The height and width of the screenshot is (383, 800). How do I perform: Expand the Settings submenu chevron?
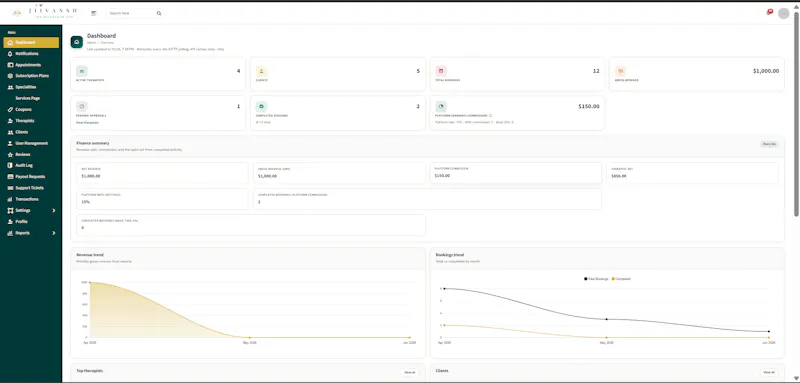click(54, 210)
